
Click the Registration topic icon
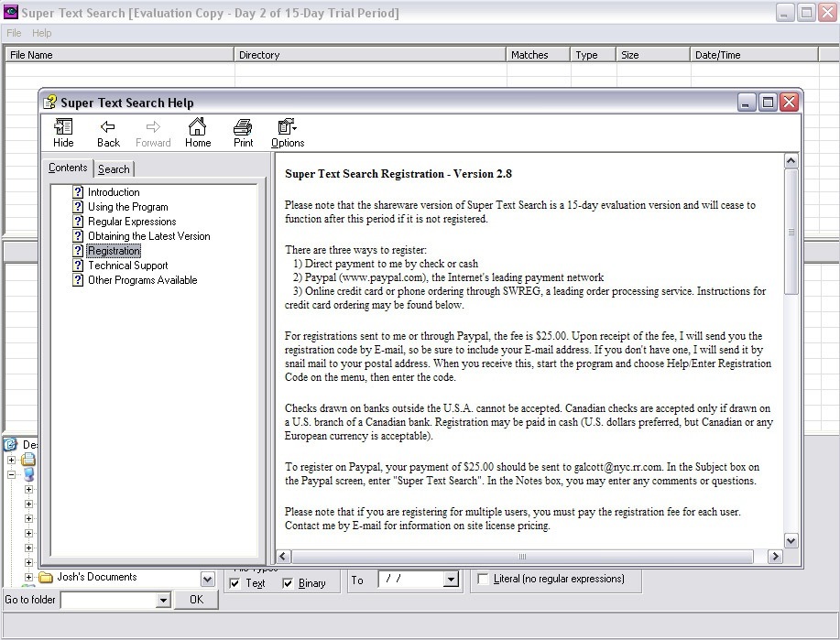click(78, 251)
